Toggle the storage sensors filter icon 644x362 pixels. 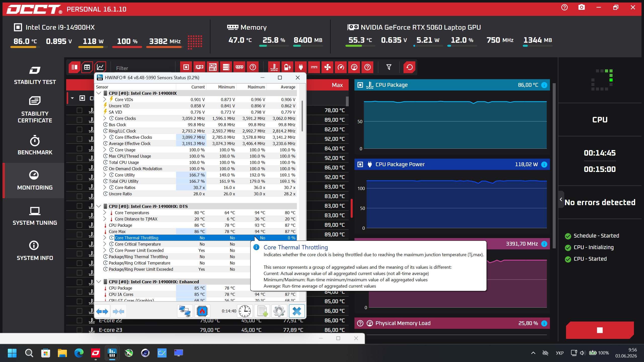tap(226, 67)
